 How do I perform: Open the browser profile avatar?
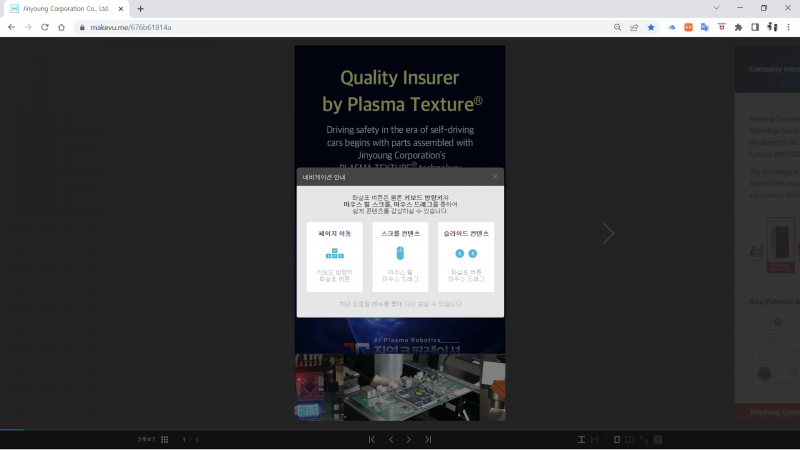tap(772, 27)
